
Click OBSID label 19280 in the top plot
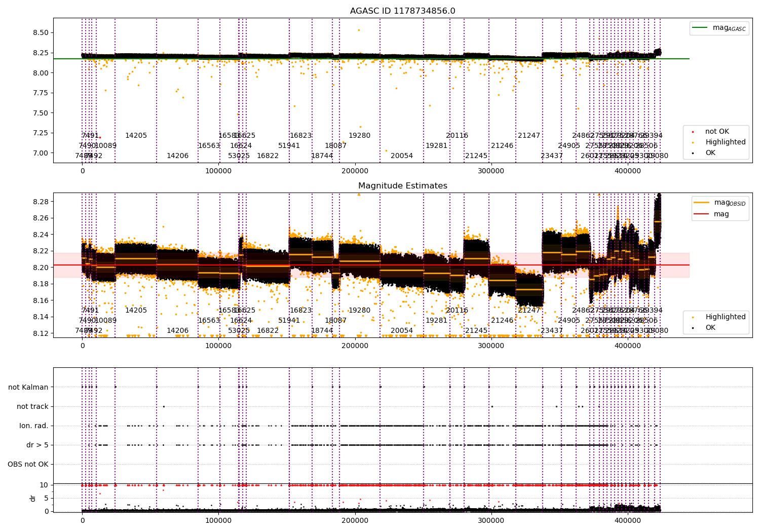(x=360, y=136)
